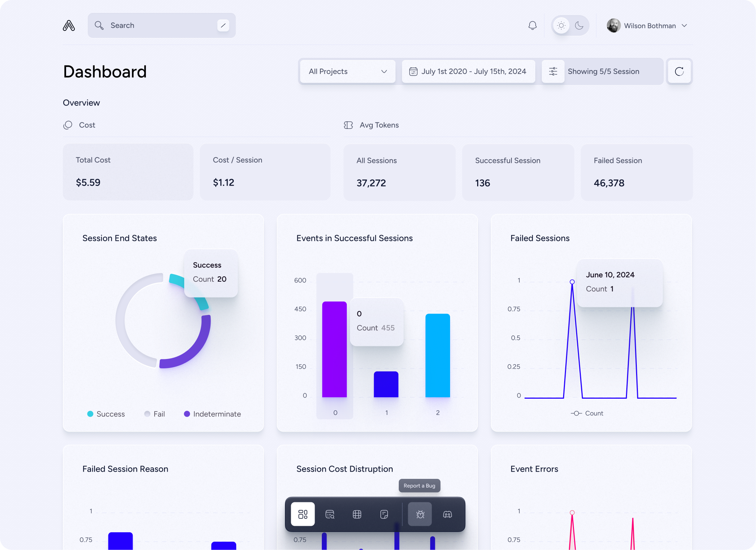The width and height of the screenshot is (756, 550).
Task: Switch to dark mode moon icon
Action: click(x=579, y=25)
